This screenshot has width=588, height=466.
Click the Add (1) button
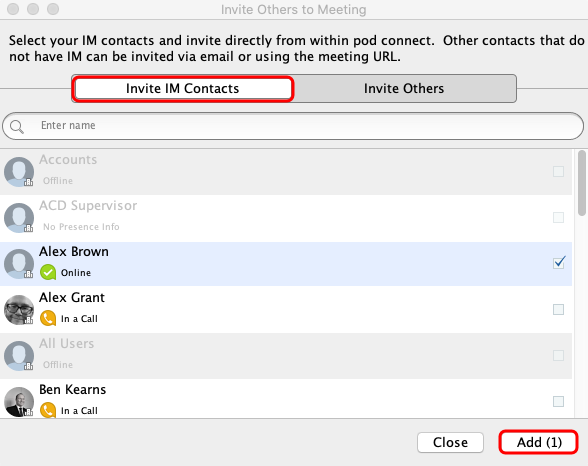coord(538,442)
